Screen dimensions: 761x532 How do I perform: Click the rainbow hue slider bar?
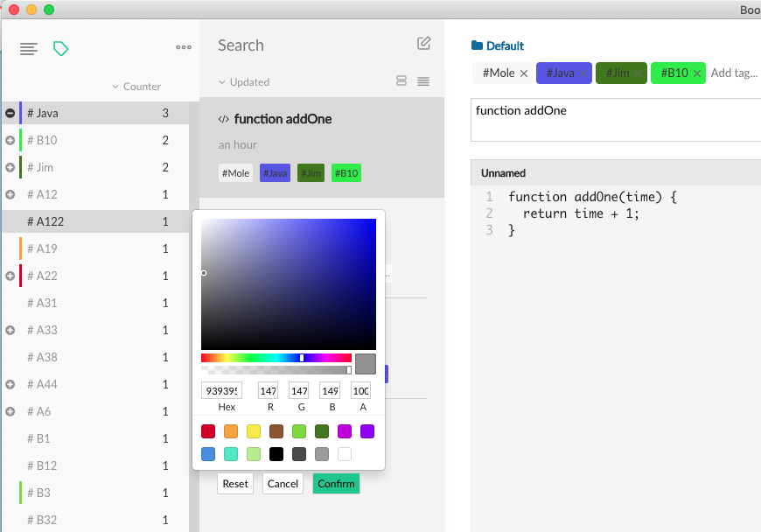tap(276, 358)
